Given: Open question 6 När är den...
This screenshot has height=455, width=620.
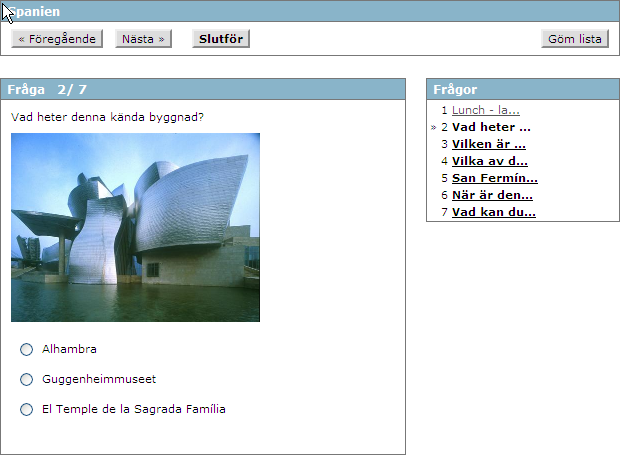Looking at the screenshot, I should 492,195.
